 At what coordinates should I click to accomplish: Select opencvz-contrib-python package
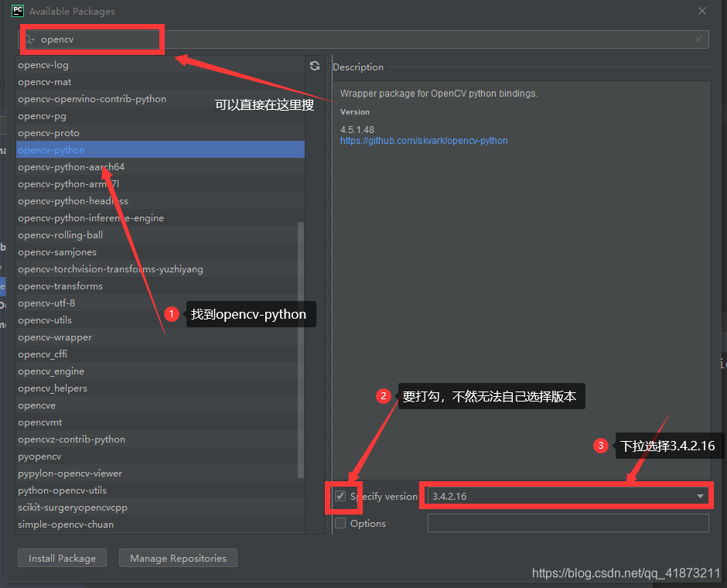coord(160,439)
